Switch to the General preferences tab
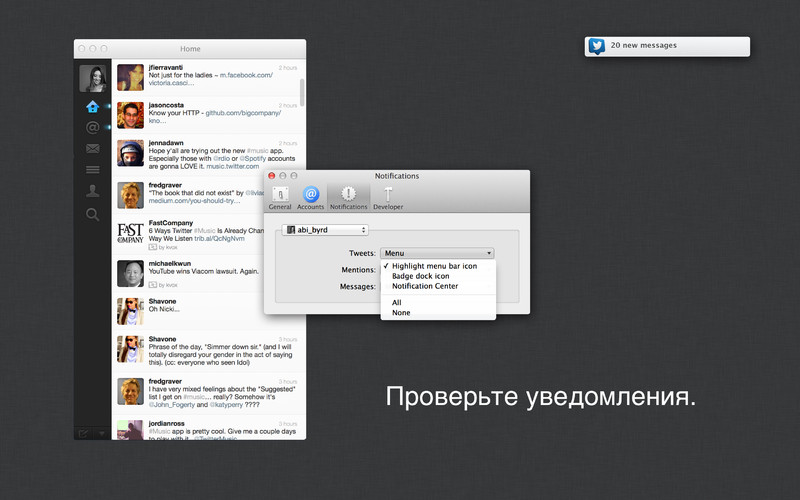Image resolution: width=800 pixels, height=500 pixels. click(x=280, y=196)
